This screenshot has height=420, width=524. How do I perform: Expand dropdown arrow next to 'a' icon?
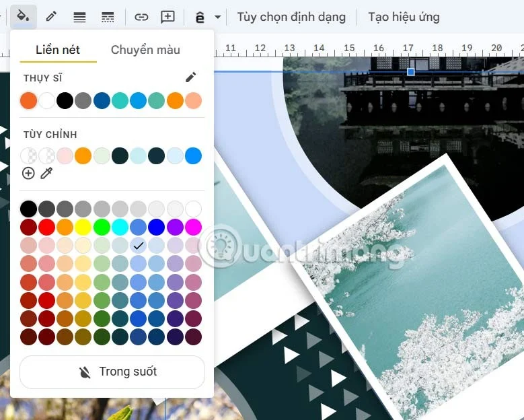[217, 17]
